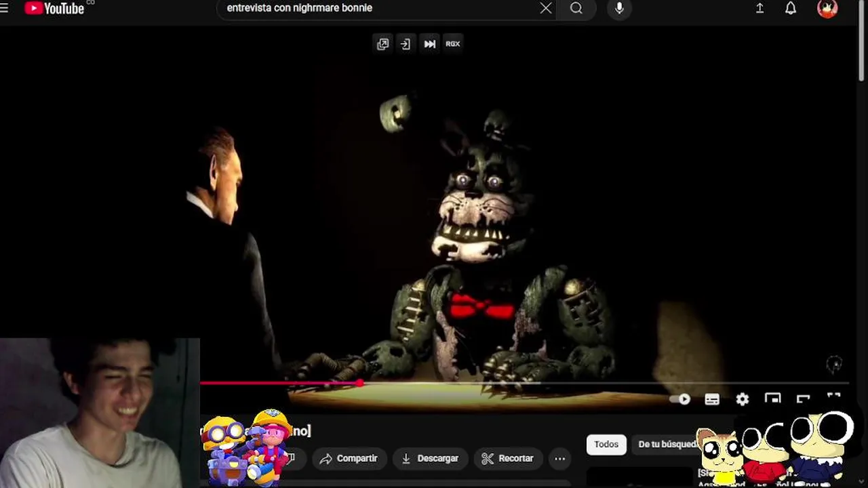Switch to theater mode icon
Screen dimensions: 868x488
coord(804,399)
